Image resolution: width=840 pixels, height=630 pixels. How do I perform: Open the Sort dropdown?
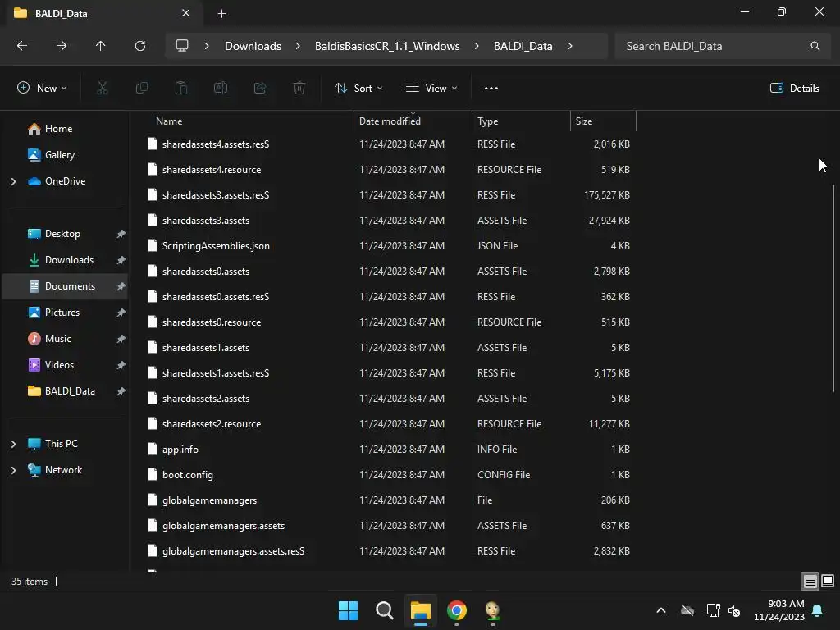click(358, 89)
